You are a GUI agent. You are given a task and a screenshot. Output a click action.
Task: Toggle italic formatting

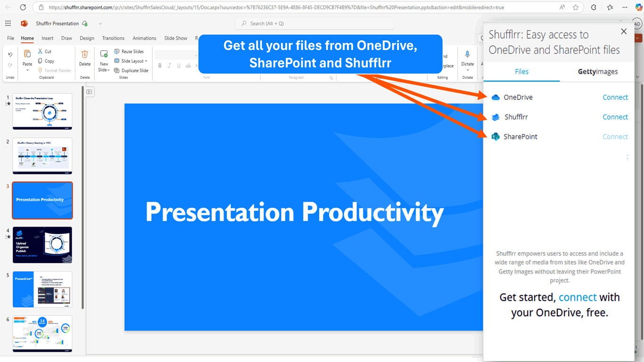(x=169, y=66)
